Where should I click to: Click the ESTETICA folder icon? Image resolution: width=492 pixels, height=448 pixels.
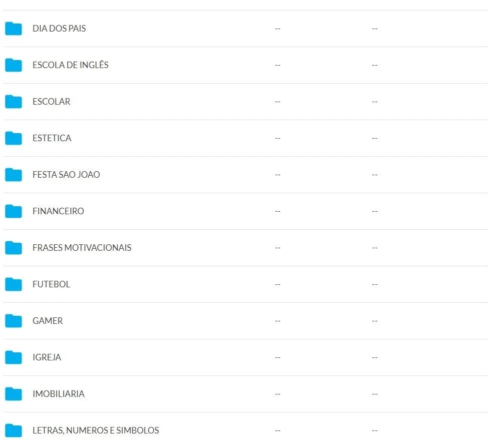click(x=14, y=138)
